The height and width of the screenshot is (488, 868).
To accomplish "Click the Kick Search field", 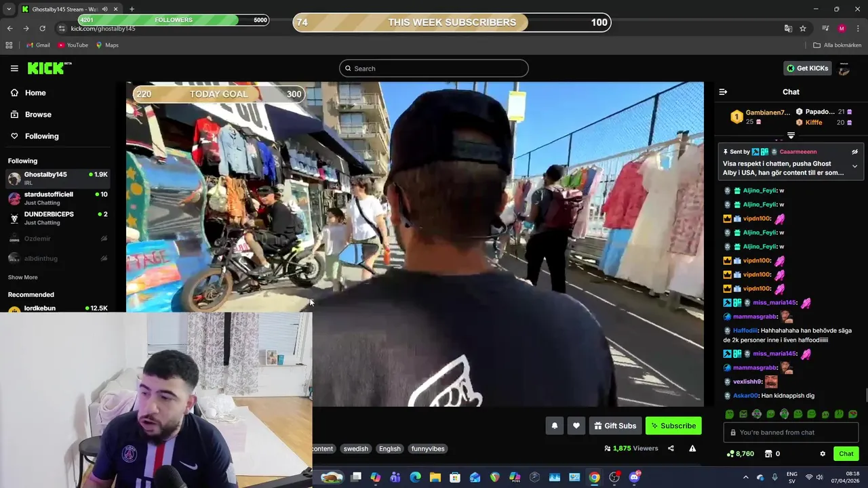I will (434, 68).
